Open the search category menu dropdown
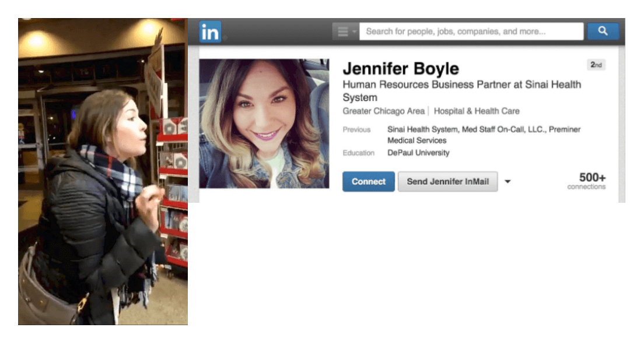 coord(345,31)
